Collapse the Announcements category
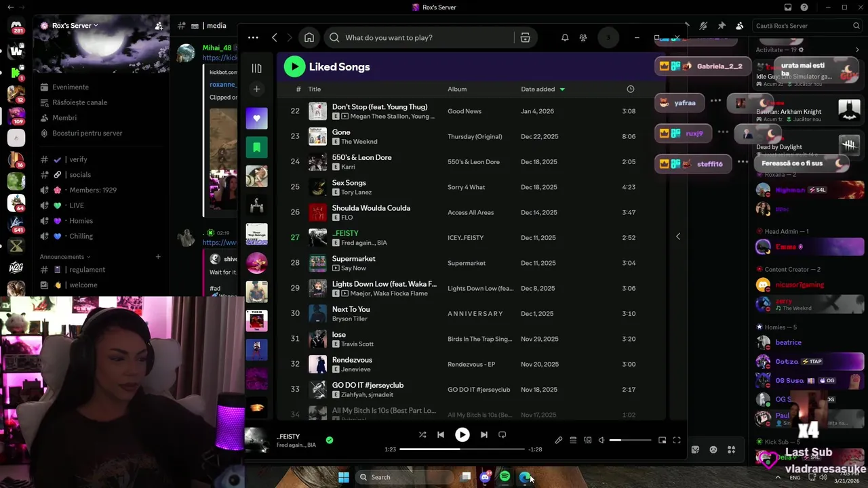 pos(65,257)
